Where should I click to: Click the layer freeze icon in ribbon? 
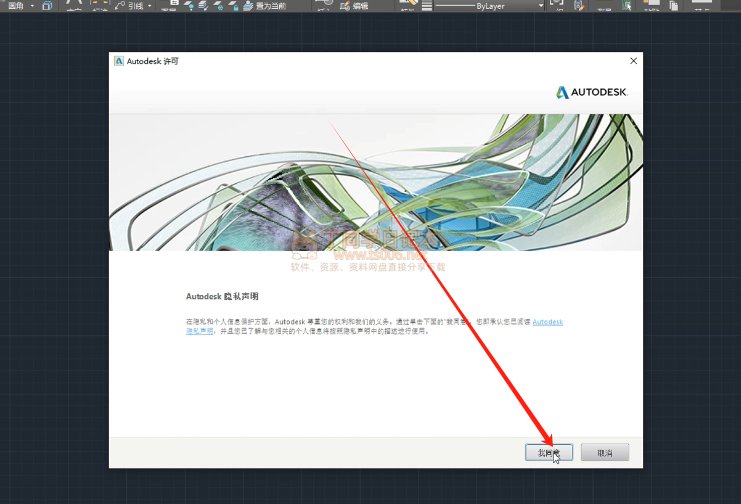(219, 6)
